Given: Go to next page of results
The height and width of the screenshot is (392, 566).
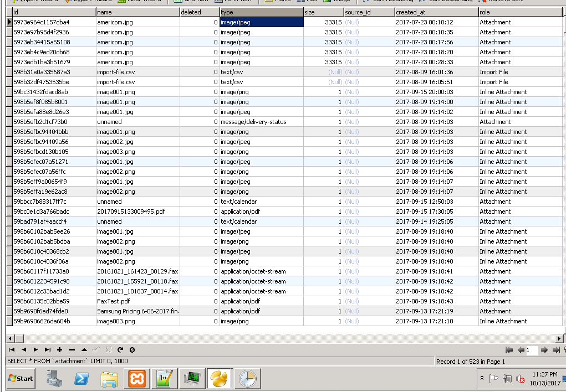Looking at the screenshot, I should (x=544, y=350).
